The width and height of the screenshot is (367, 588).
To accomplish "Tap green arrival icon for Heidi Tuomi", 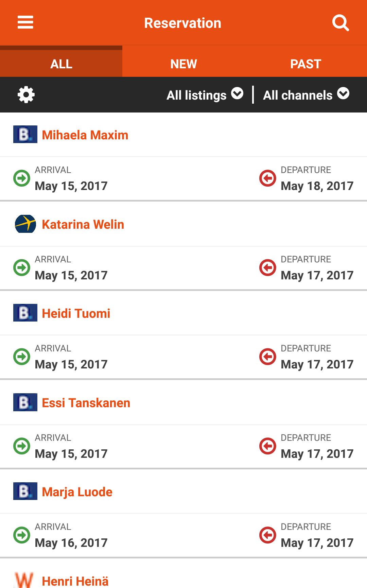I will pos(22,357).
